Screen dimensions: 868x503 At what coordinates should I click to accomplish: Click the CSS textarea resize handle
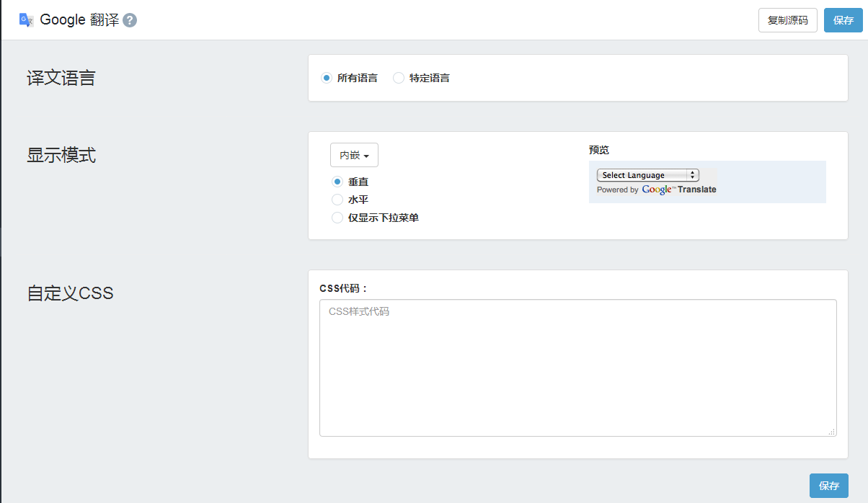click(x=832, y=432)
